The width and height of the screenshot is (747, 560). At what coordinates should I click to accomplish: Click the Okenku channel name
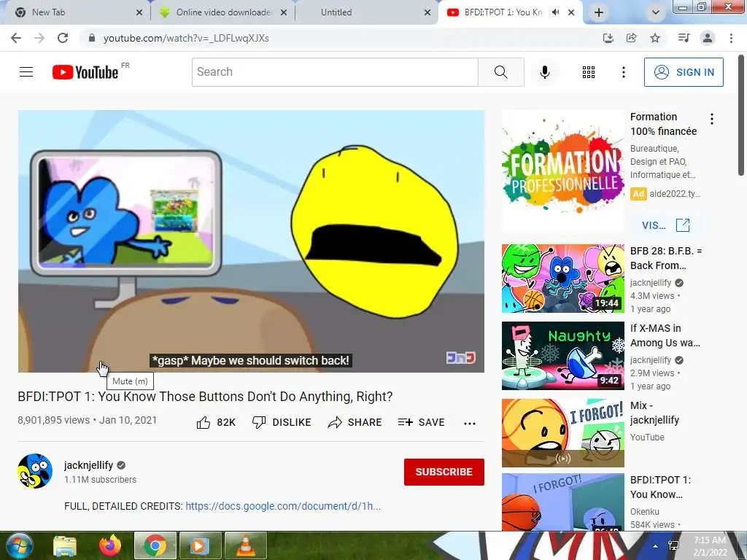pyautogui.click(x=645, y=511)
